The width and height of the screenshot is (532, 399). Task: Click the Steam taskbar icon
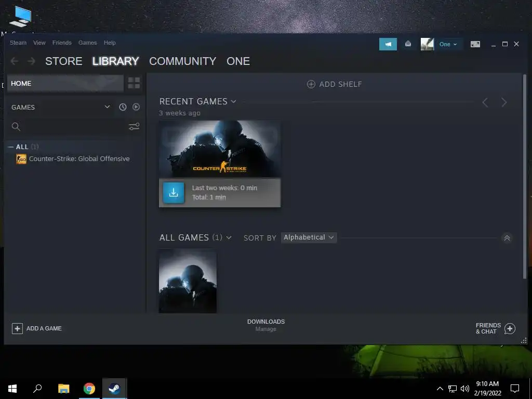tap(114, 389)
